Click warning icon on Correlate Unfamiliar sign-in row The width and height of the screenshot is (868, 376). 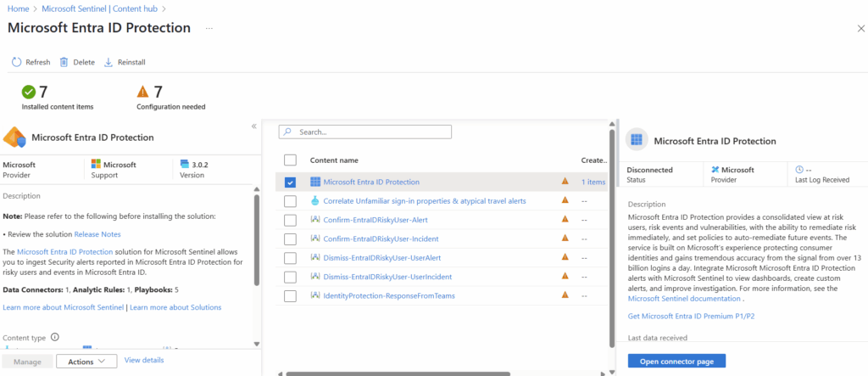tap(565, 200)
